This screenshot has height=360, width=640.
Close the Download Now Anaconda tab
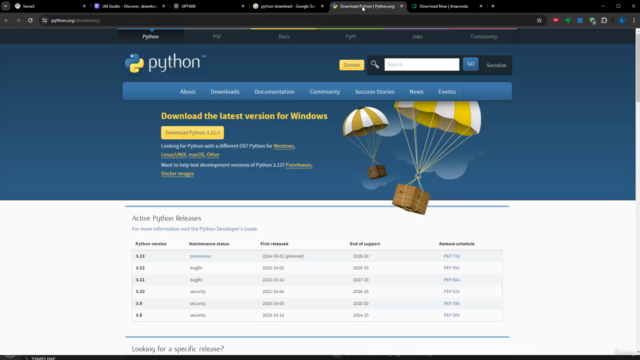(x=481, y=6)
